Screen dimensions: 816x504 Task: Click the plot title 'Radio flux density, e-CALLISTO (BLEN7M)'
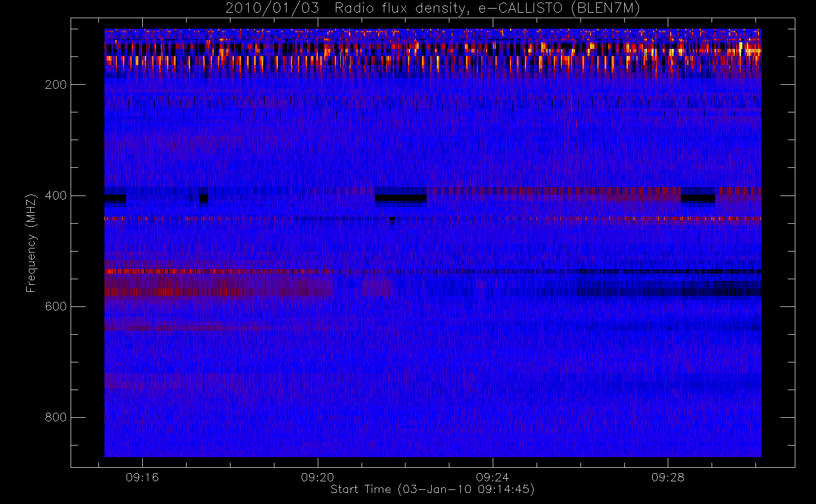point(488,9)
